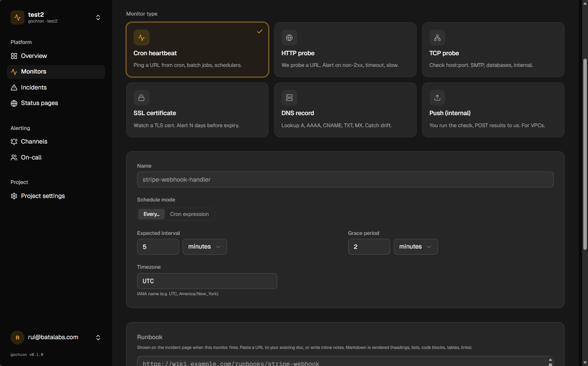
Task: Click the Monitor type label
Action: point(142,14)
